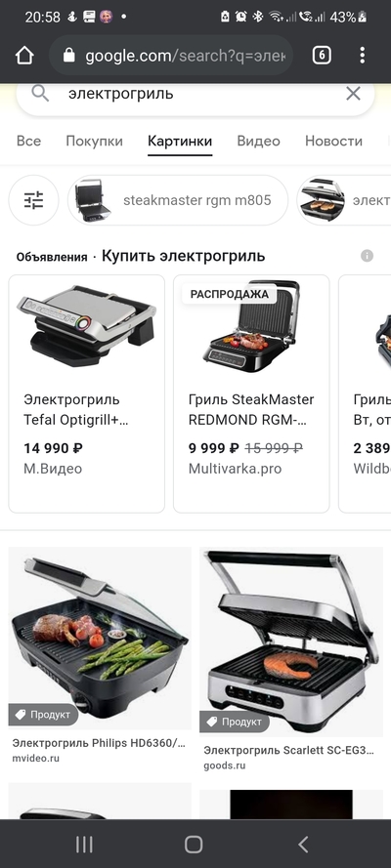Open the SteakMaster REDMOND grill sale ad
The height and width of the screenshot is (868, 391).
coord(251,393)
